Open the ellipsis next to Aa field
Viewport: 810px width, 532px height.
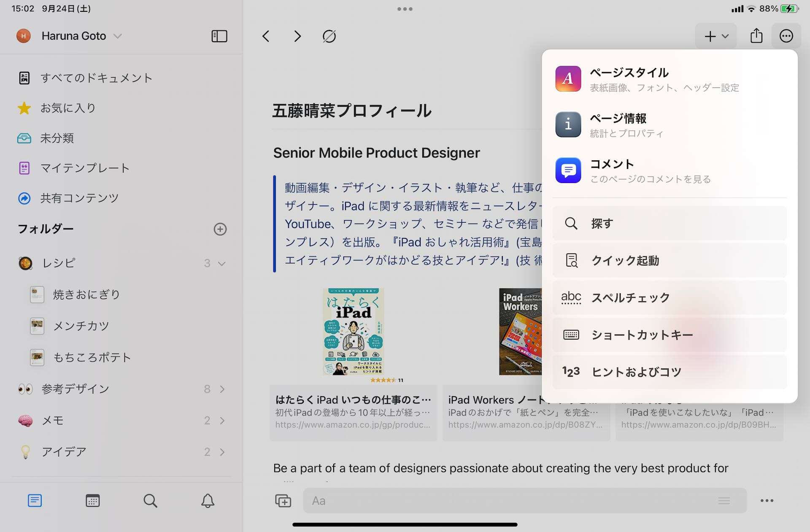coord(767,501)
